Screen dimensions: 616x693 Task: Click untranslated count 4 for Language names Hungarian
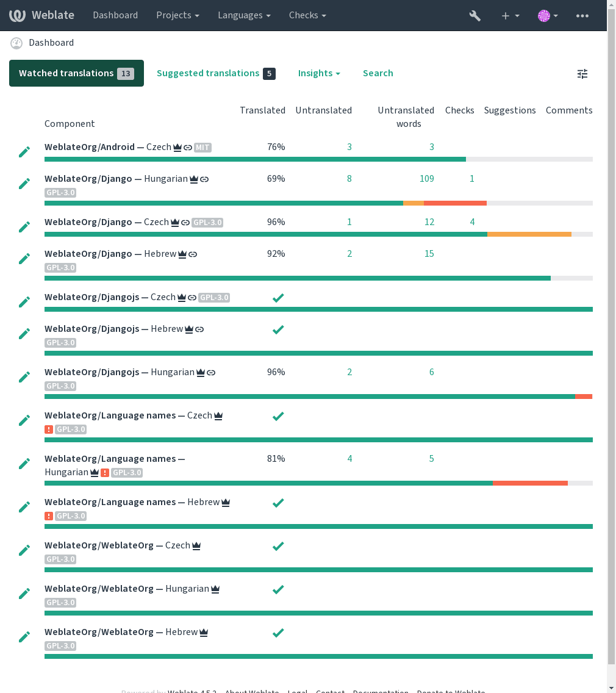tap(349, 459)
